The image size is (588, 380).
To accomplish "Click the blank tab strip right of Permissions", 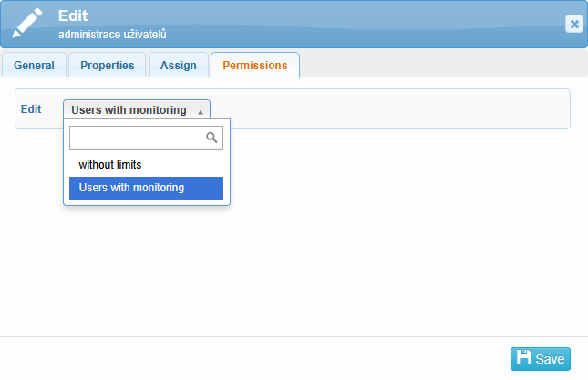I will tap(438, 66).
